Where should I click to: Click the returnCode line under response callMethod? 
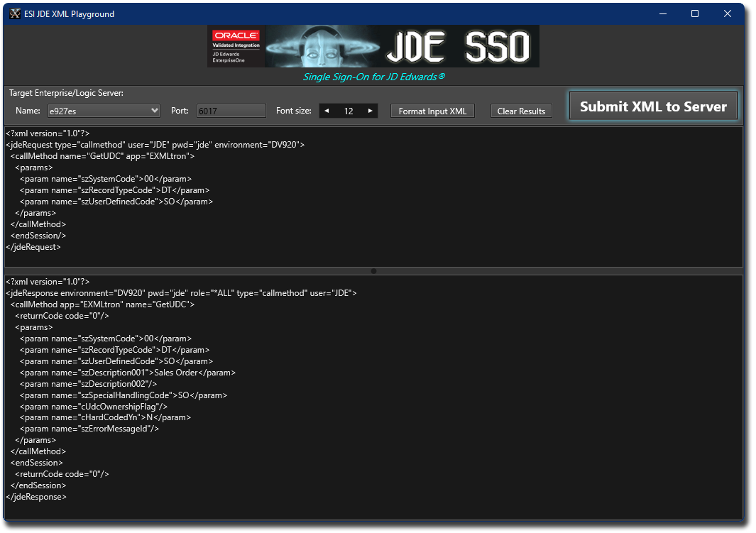click(x=62, y=316)
